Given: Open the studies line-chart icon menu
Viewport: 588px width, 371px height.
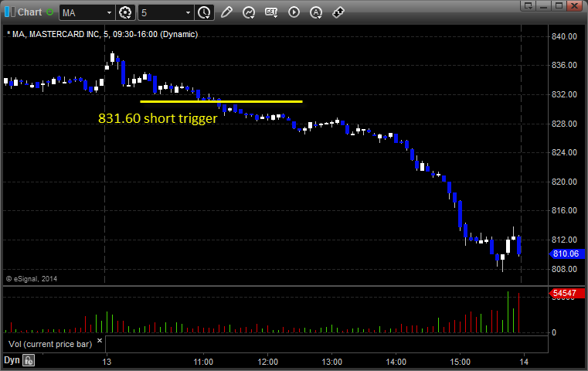Looking at the screenshot, I should (x=249, y=12).
